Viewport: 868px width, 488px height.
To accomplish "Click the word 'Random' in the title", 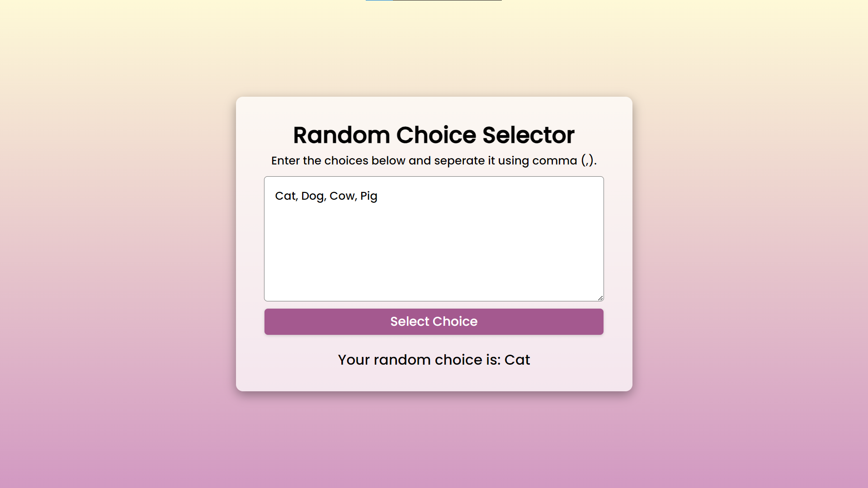I will tap(341, 135).
